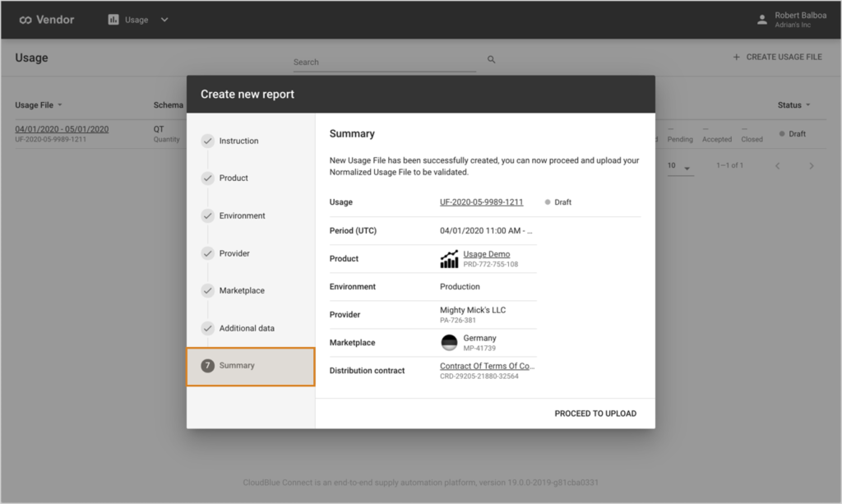Open the module switcher chevron next to Usage
The image size is (842, 504).
pos(164,20)
